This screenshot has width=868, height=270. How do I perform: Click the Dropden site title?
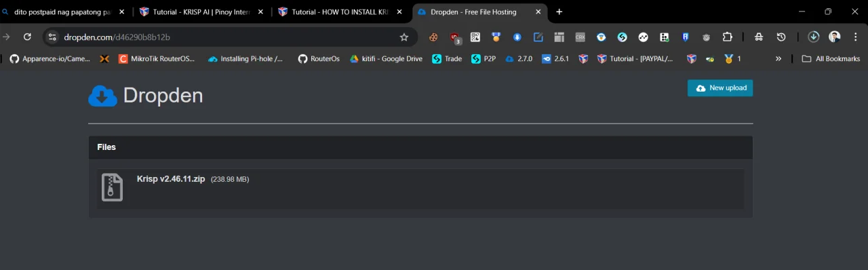pos(163,96)
